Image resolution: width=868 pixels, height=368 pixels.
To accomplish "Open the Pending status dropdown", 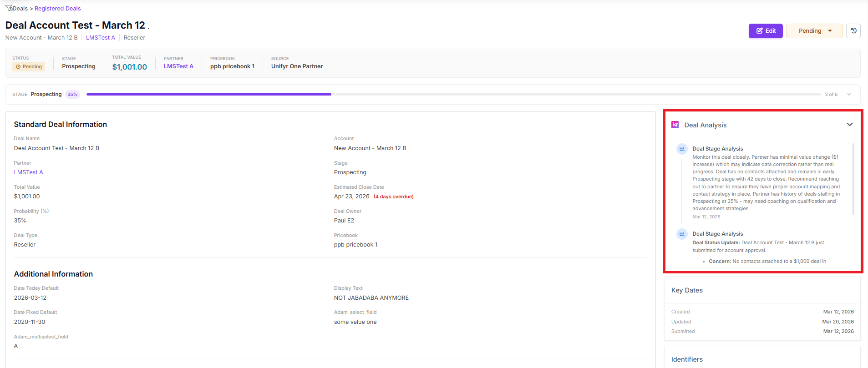I will click(814, 31).
